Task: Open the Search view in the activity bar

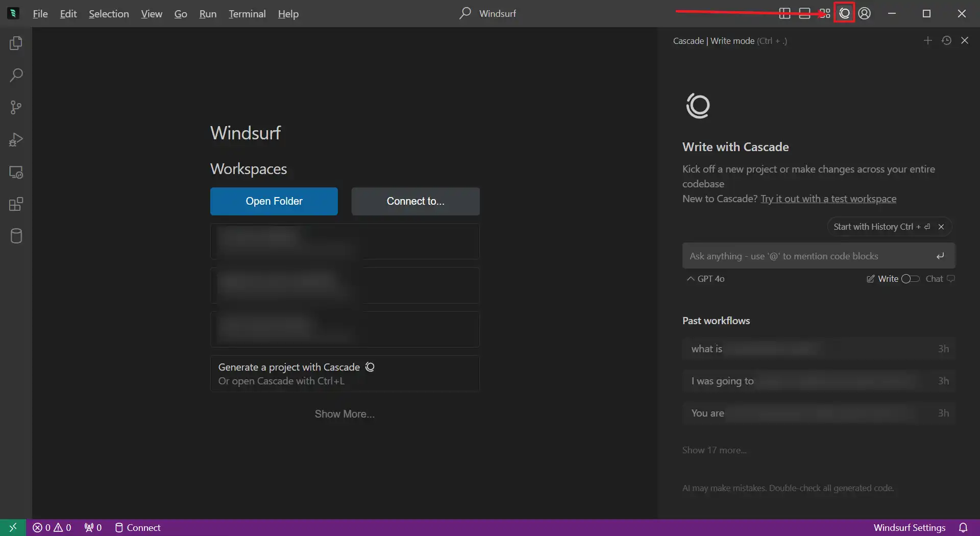Action: 16,76
